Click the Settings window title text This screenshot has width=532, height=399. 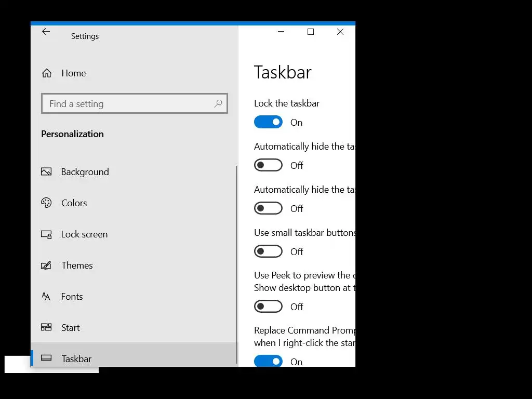(85, 36)
